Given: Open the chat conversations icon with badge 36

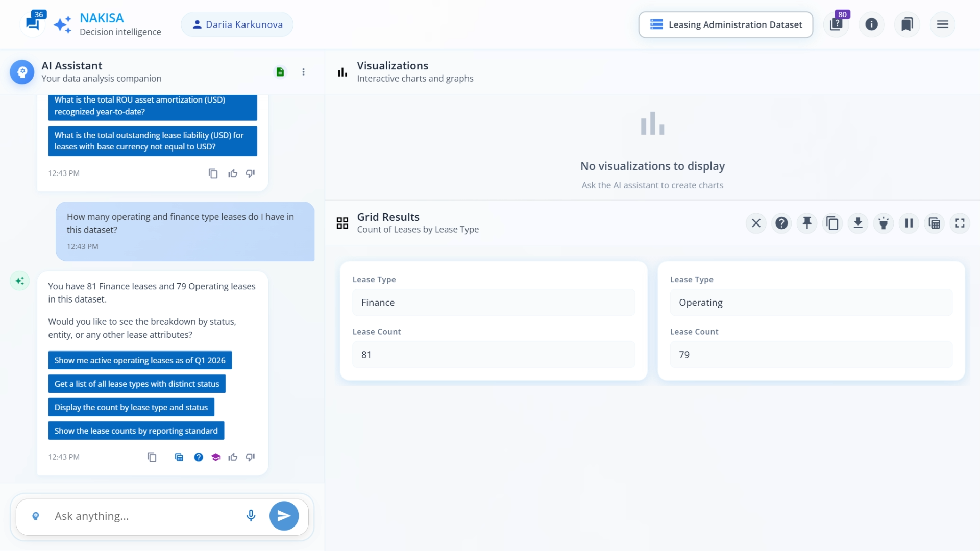Looking at the screenshot, I should [x=33, y=23].
